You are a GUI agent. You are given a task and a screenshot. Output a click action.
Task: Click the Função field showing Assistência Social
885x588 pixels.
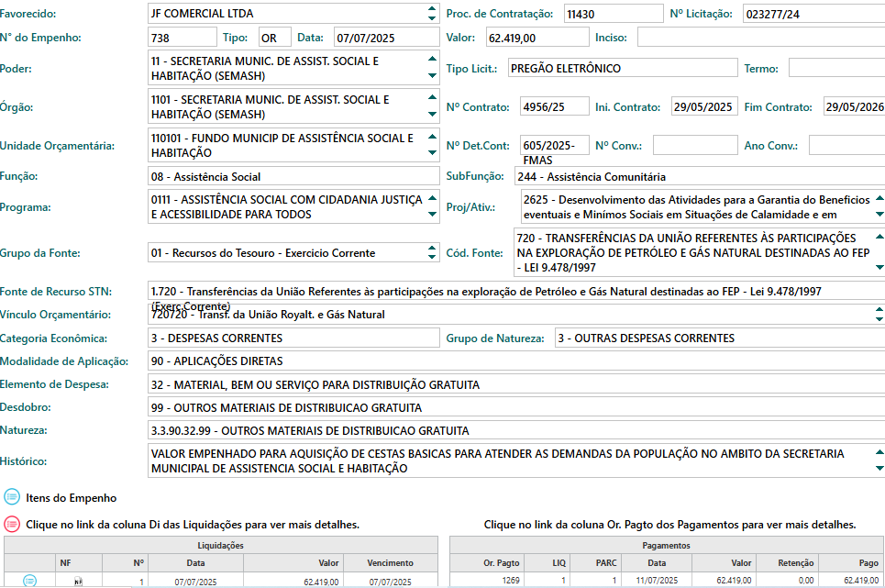pyautogui.click(x=293, y=176)
